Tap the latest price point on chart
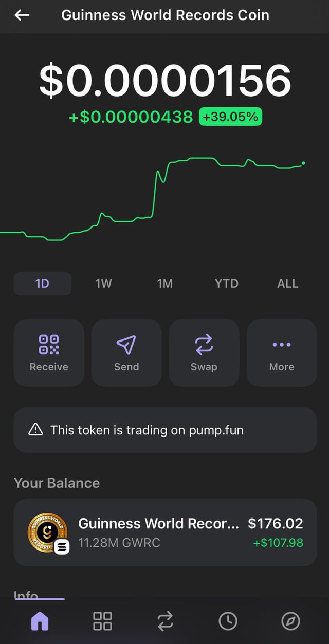Screen dimensions: 329x644 [x=303, y=163]
